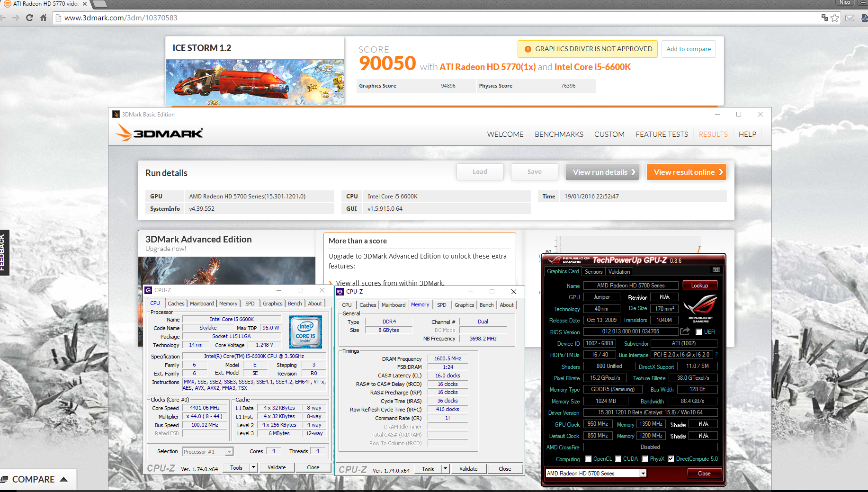The image size is (868, 492).
Task: Click the browser reload icon
Action: click(29, 18)
